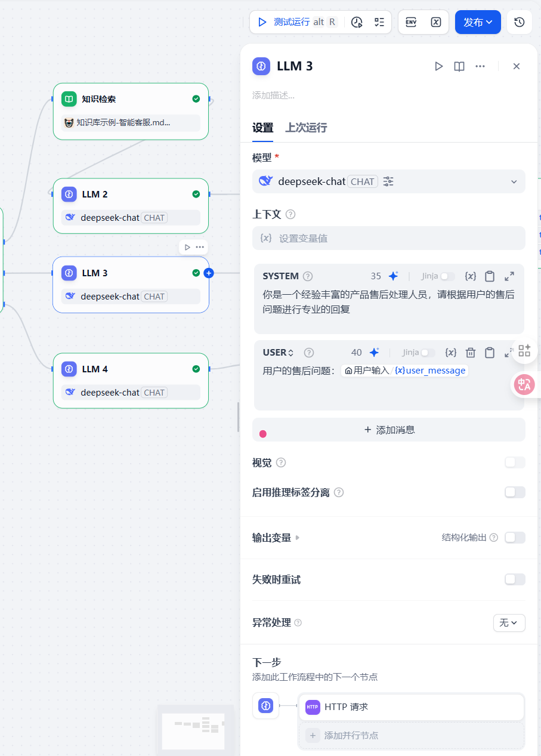Open run history via clock icon top right
This screenshot has height=756, width=541.
[519, 22]
